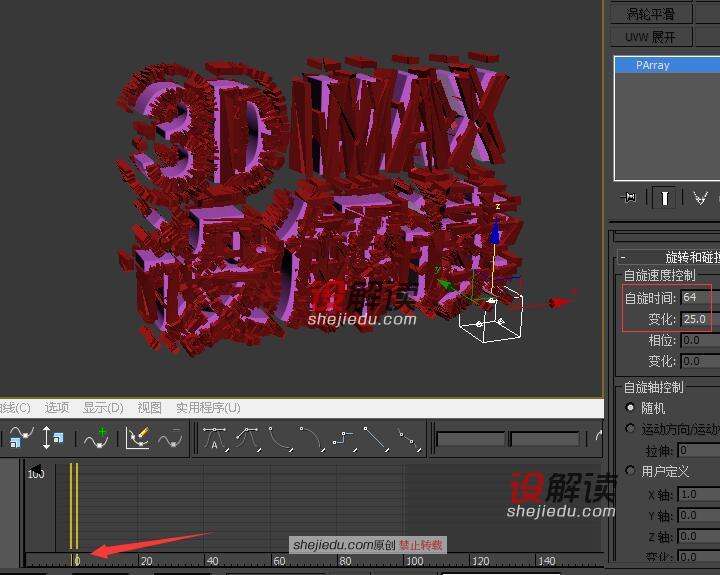
Task: Toggle Show End Result button
Action: coord(664,198)
